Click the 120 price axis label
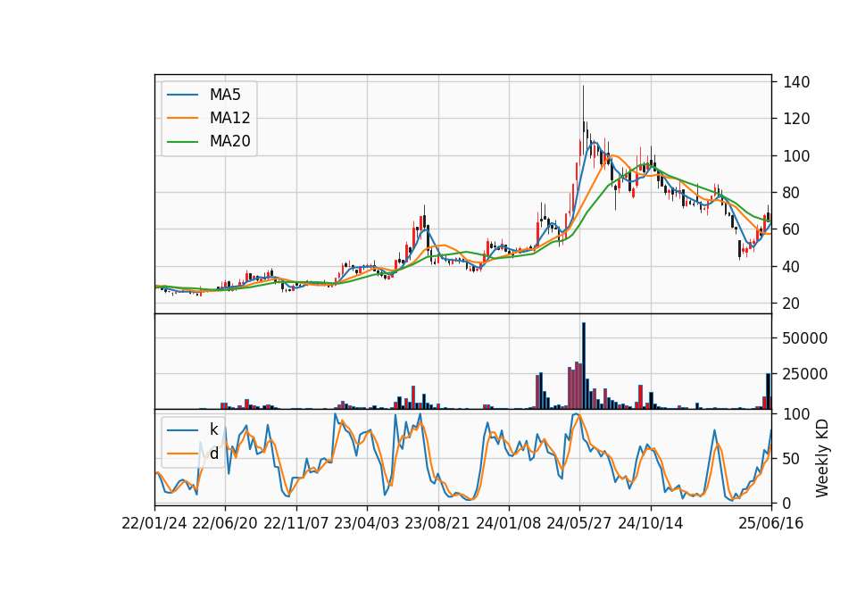This screenshot has width=857, height=616. click(x=796, y=119)
